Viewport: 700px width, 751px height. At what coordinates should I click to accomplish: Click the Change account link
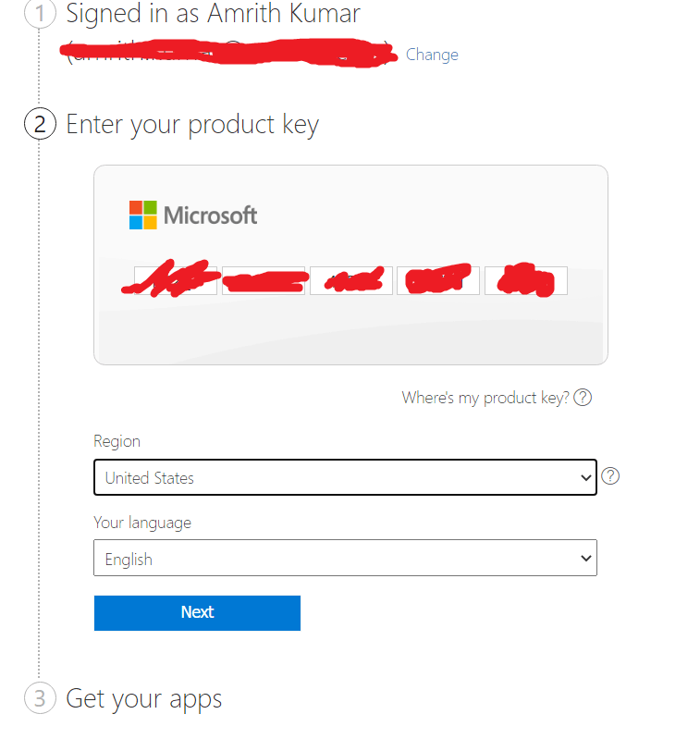click(432, 55)
